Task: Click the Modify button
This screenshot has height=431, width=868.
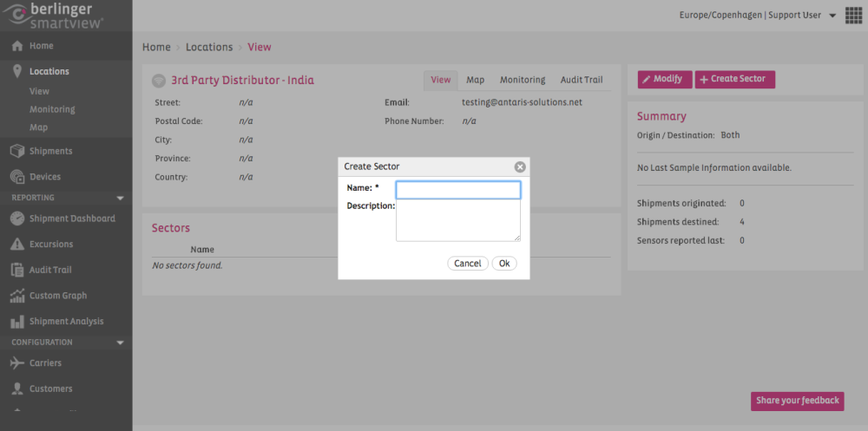Action: pyautogui.click(x=665, y=79)
